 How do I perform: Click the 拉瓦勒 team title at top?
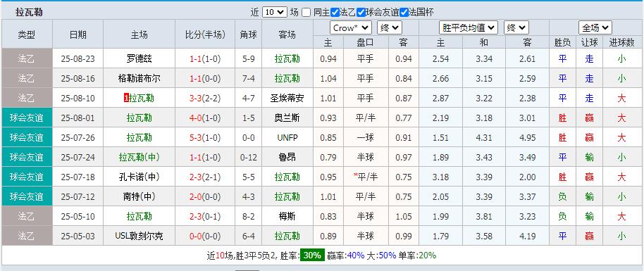29,13
